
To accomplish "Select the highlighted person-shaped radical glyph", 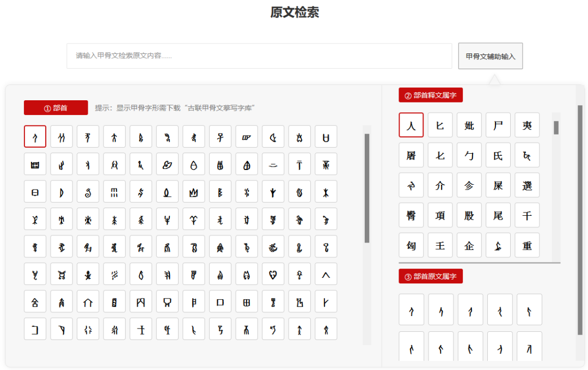I will [x=35, y=136].
